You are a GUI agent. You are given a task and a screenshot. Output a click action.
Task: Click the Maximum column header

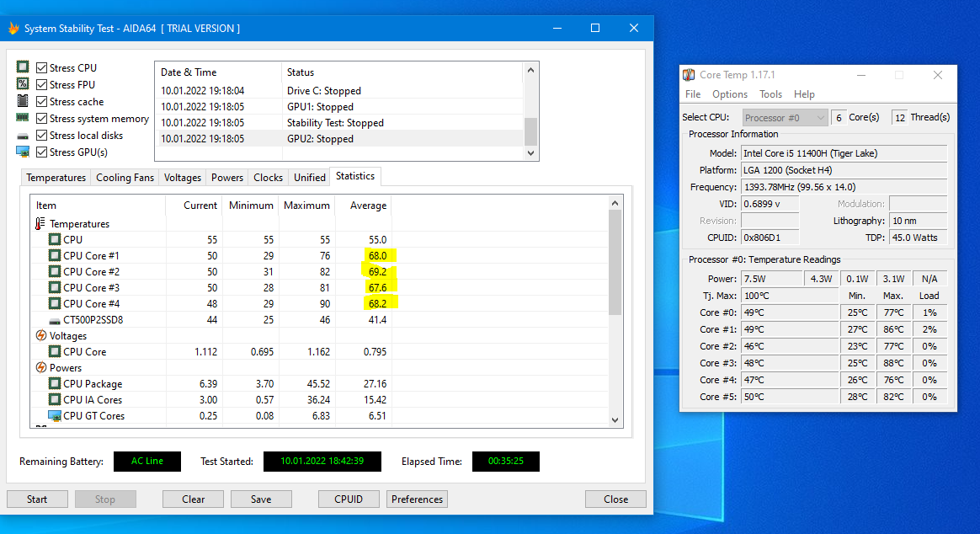(306, 206)
